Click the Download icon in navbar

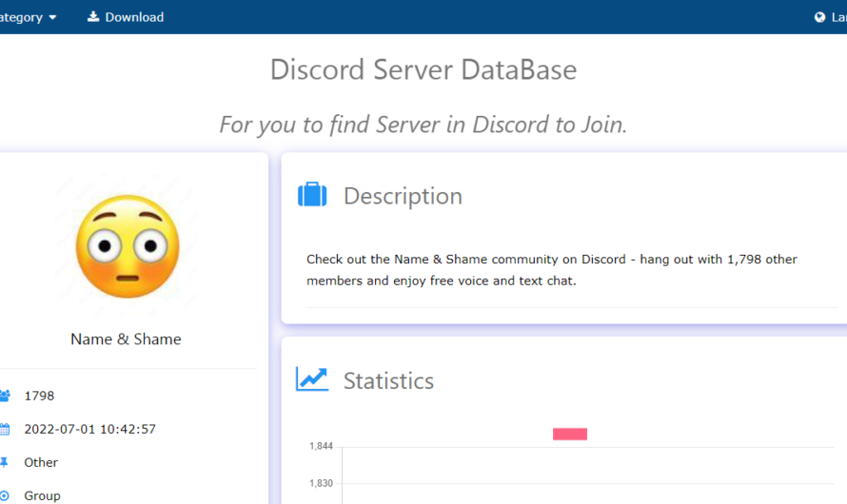[x=93, y=17]
